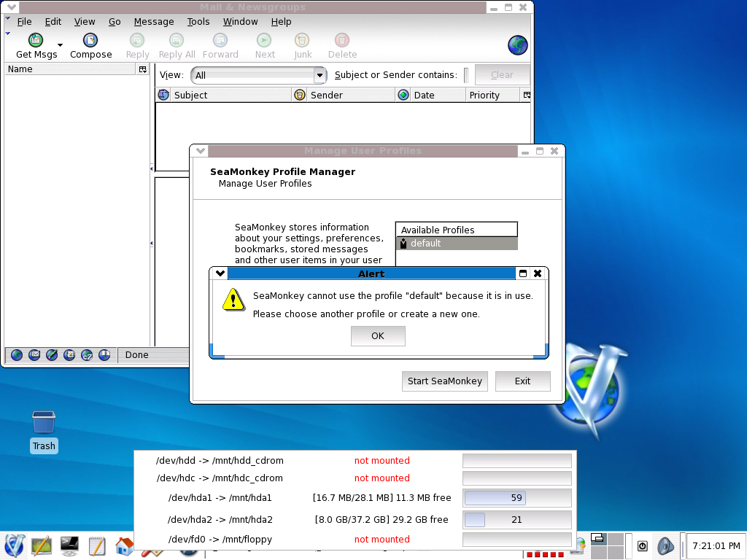
Task: Open the Help menu
Action: [x=281, y=21]
